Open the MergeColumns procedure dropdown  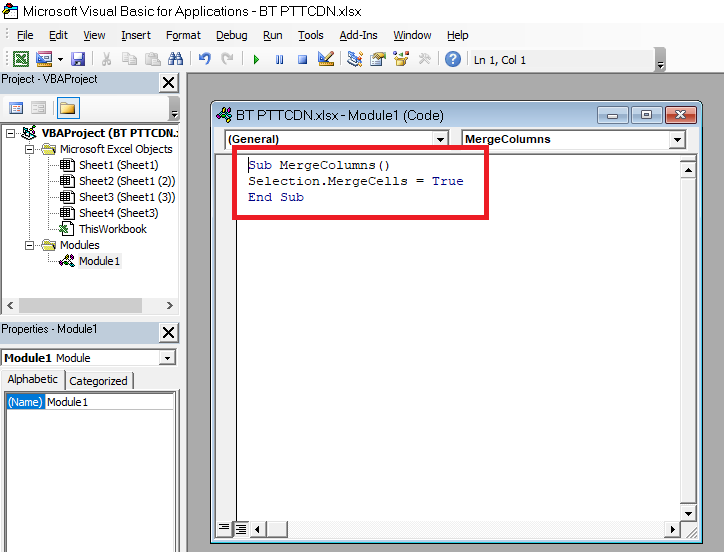pos(677,139)
